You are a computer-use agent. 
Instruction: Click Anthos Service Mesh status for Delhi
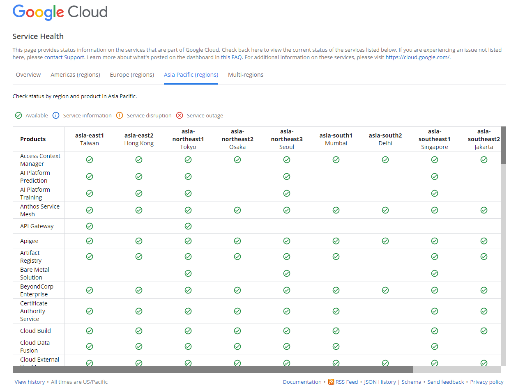[385, 210]
